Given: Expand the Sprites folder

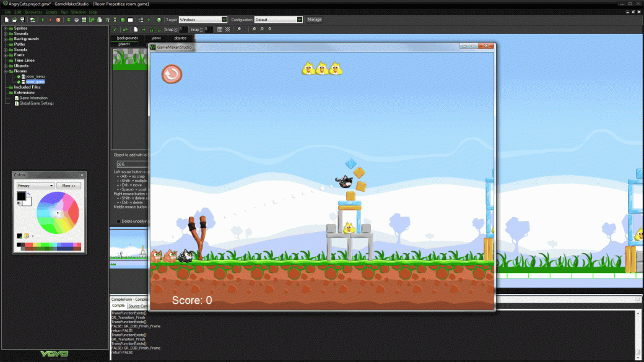Looking at the screenshot, I should click(x=6, y=28).
